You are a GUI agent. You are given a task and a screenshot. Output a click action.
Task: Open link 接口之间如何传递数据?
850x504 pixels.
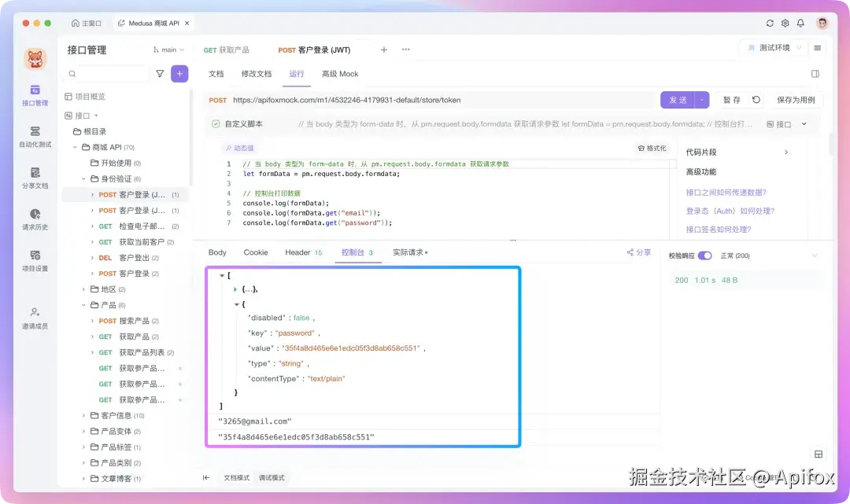click(x=726, y=192)
